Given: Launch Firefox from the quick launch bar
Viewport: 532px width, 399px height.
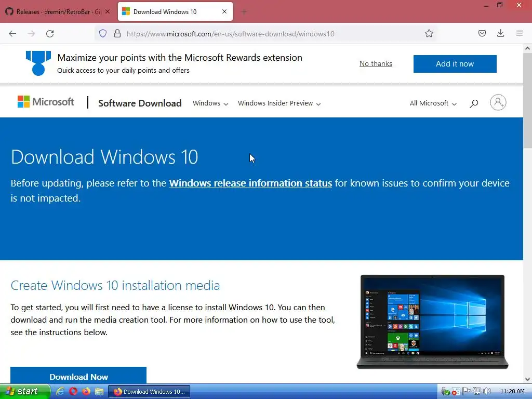Looking at the screenshot, I should pyautogui.click(x=86, y=392).
